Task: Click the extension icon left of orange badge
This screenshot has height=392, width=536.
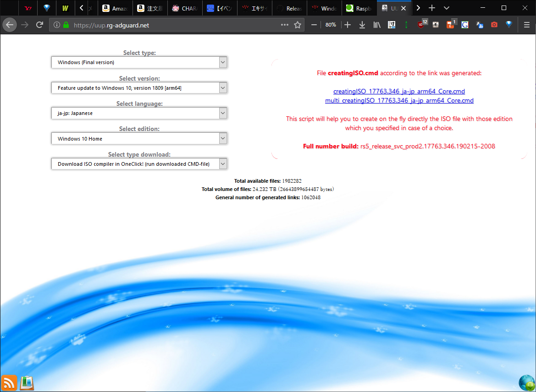Action: point(436,25)
